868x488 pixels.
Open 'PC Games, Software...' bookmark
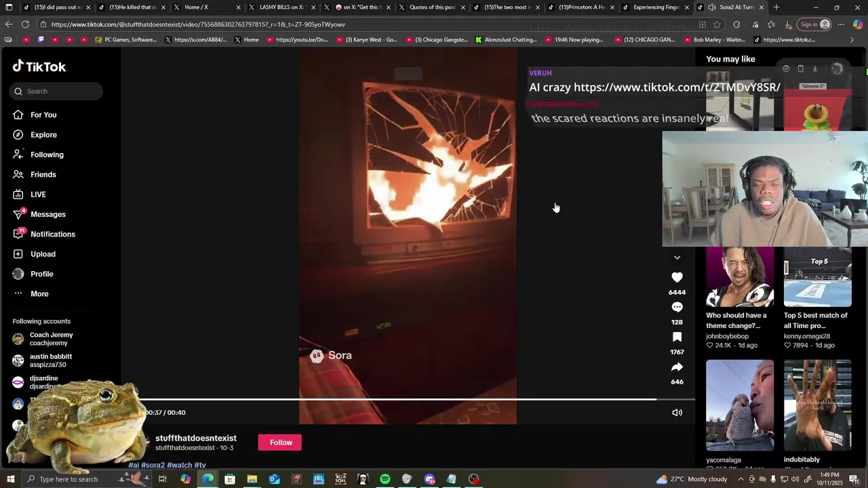(126, 40)
